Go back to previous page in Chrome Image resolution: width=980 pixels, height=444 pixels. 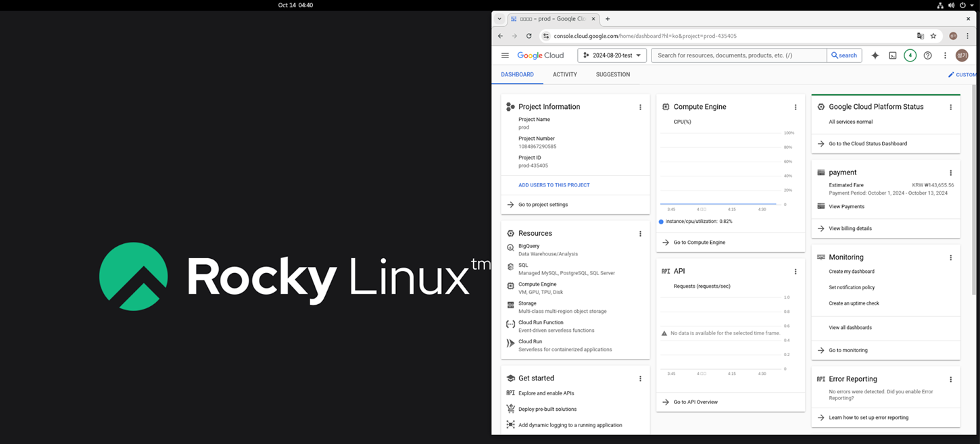500,36
